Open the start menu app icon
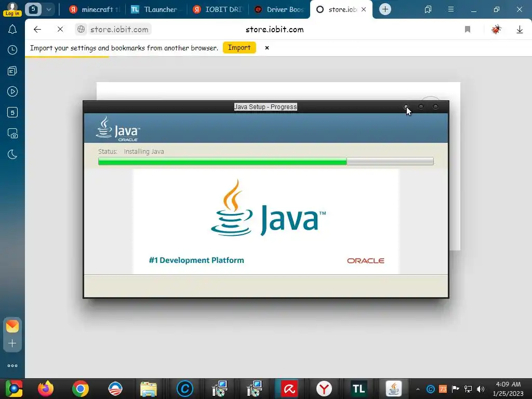This screenshot has height=399, width=532. coord(14,389)
